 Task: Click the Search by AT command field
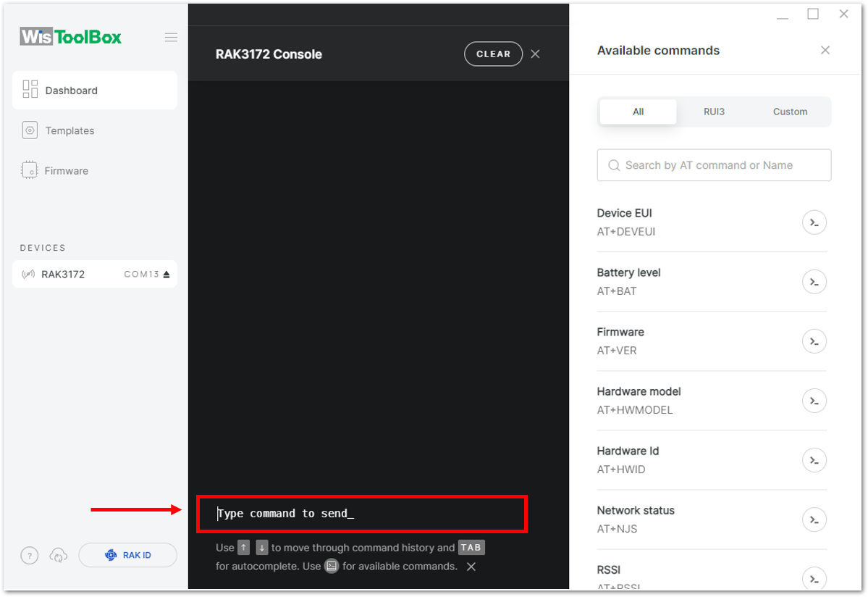pos(714,165)
